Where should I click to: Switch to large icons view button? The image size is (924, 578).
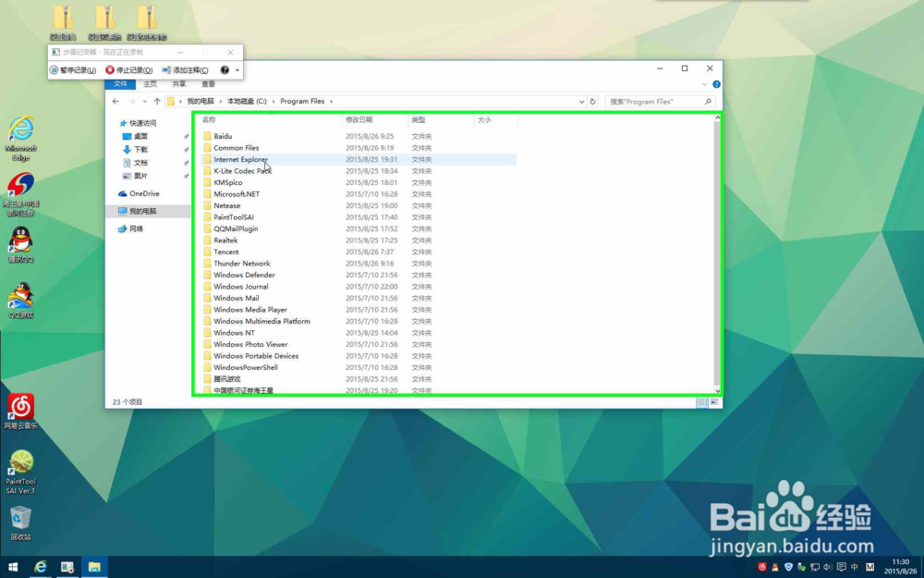tap(714, 402)
